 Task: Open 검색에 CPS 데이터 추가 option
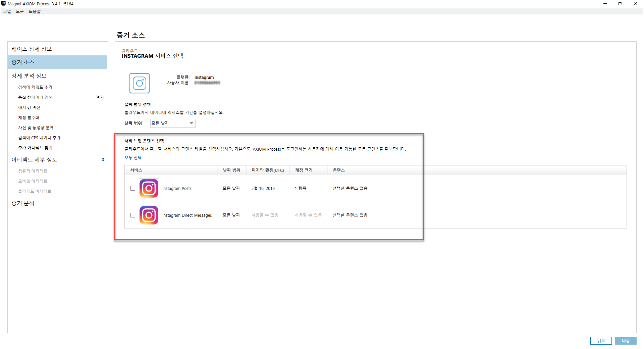[39, 138]
